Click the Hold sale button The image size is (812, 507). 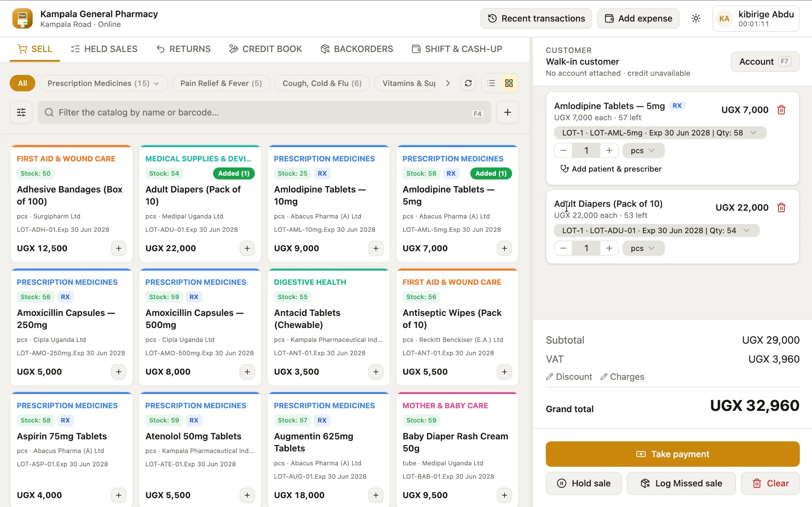tap(584, 483)
